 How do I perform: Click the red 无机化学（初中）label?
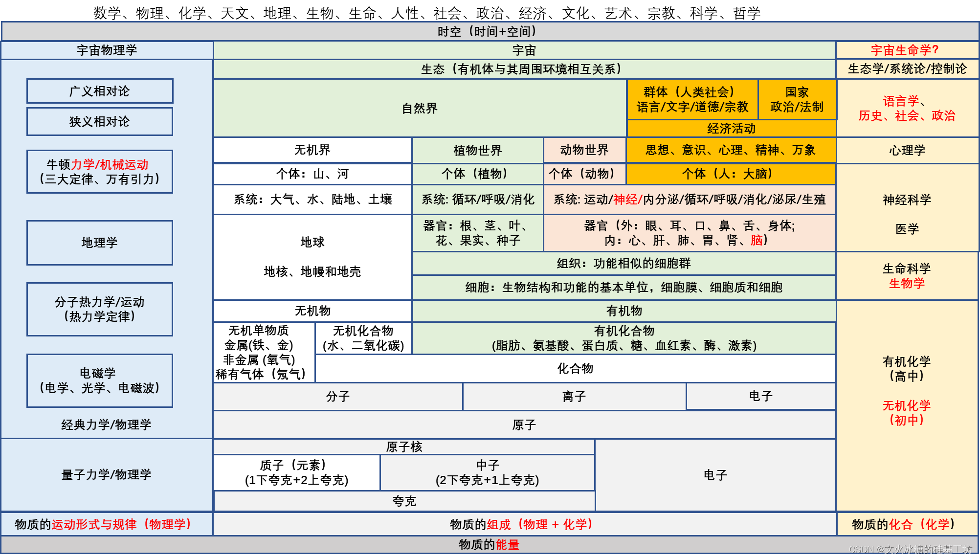(907, 413)
